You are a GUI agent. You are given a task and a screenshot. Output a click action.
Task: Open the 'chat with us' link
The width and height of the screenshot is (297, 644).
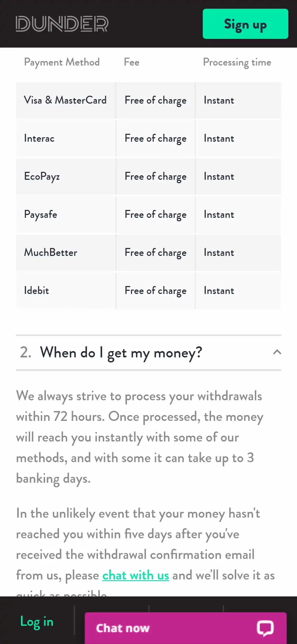point(135,575)
